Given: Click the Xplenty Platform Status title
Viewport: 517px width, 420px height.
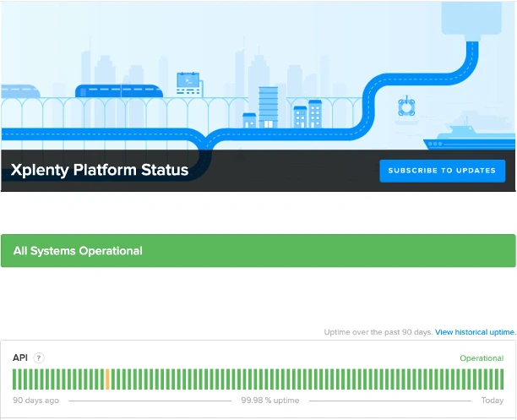Looking at the screenshot, I should (100, 170).
